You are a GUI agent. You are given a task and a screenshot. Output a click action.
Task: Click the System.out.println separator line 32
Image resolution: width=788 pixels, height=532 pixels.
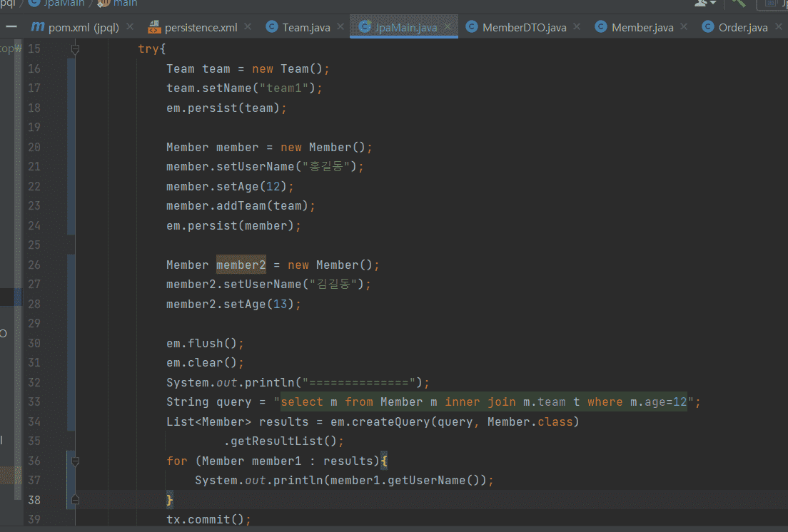coord(298,382)
